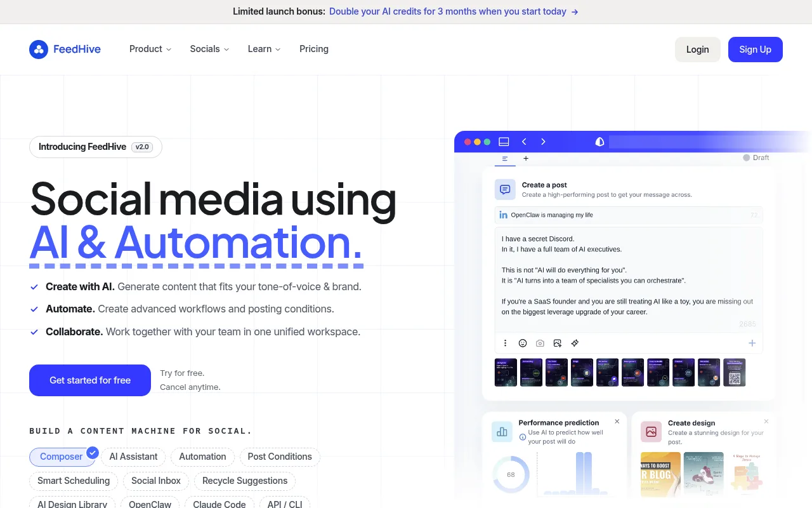812x508 pixels.
Task: Expand the Product dropdown menu
Action: [150, 49]
